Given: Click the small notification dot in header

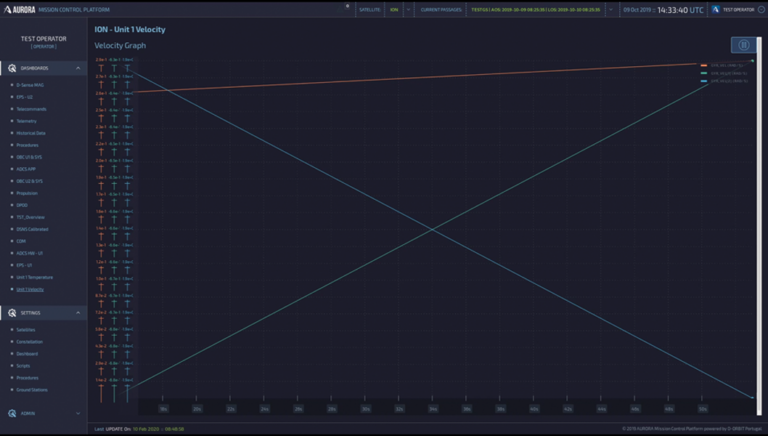Looking at the screenshot, I should coord(347,6).
